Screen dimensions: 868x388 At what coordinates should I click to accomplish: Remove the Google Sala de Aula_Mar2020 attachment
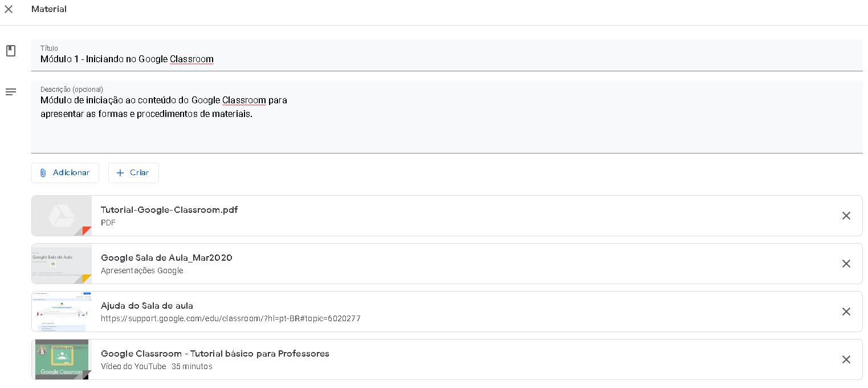(x=846, y=264)
